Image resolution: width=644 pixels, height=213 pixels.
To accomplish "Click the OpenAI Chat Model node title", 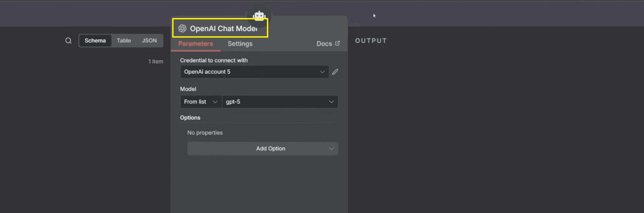I will [x=223, y=29].
